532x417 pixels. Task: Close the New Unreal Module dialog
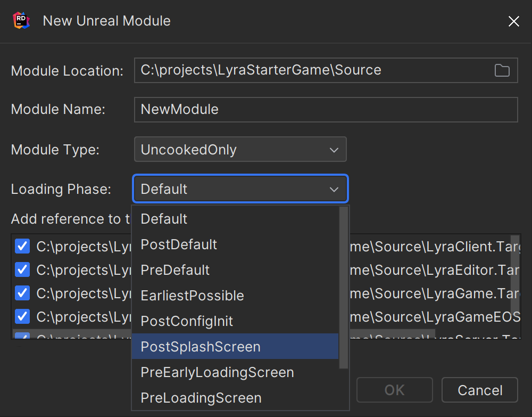pyautogui.click(x=513, y=21)
